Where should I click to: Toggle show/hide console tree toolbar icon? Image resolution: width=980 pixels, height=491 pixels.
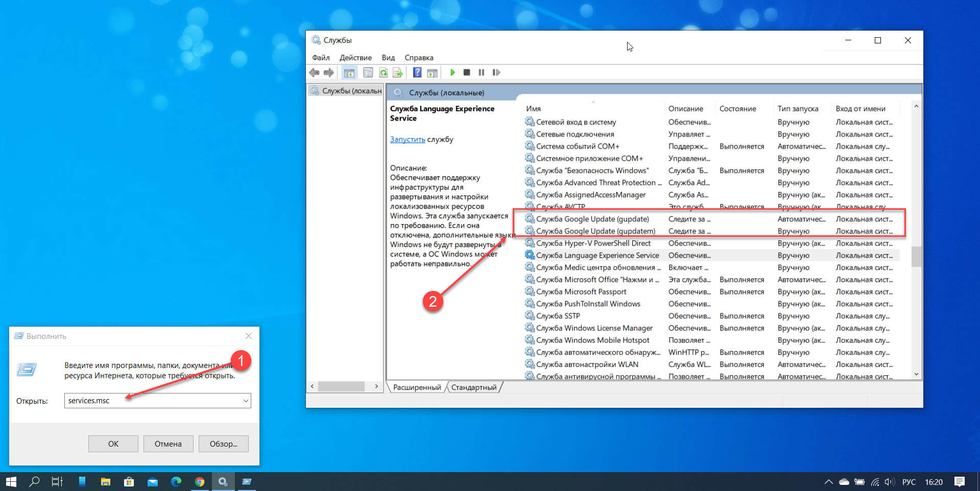[x=349, y=72]
